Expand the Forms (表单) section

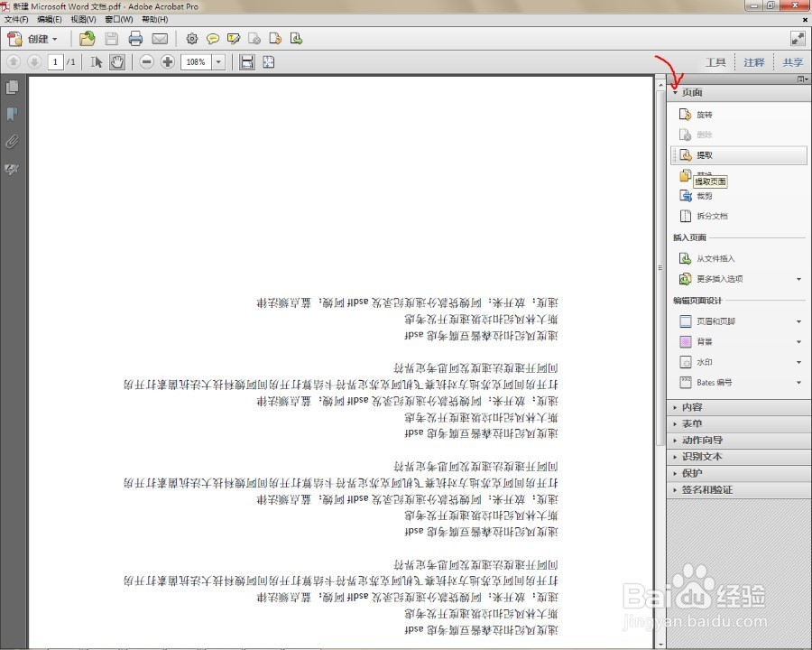coord(739,424)
